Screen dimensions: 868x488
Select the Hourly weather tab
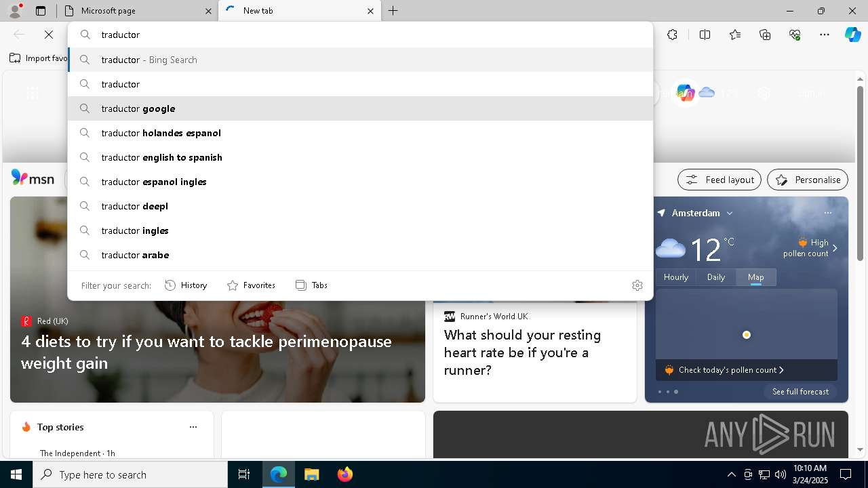(x=676, y=277)
